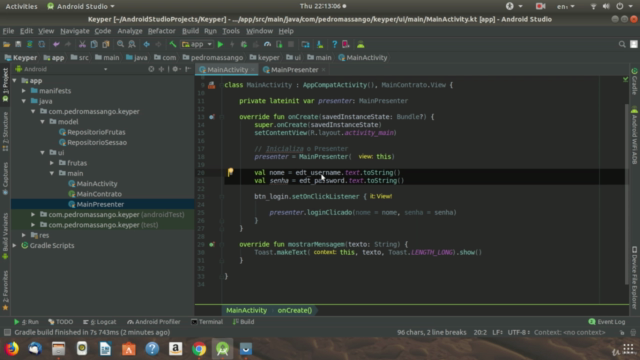
Task: Select MainContrato file in tree
Action: (x=99, y=194)
